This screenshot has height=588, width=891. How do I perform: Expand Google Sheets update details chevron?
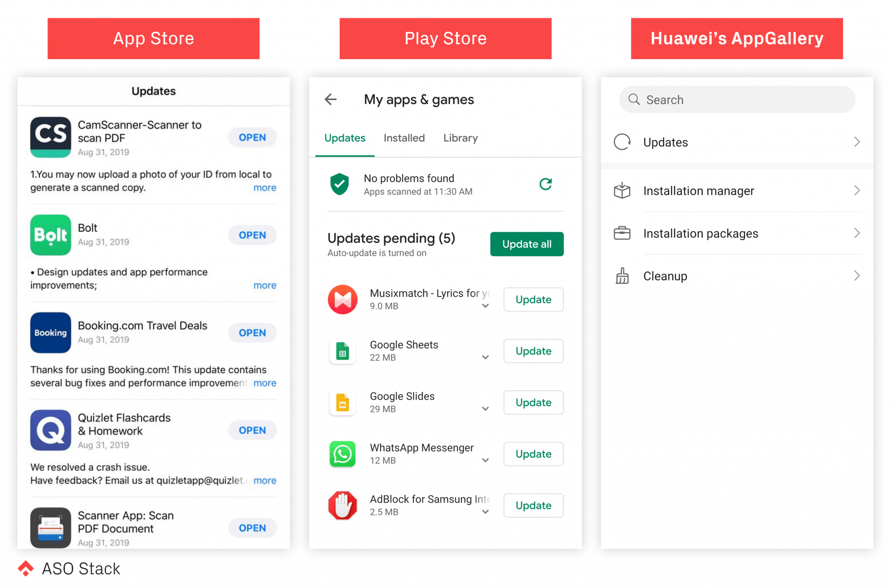point(486,357)
